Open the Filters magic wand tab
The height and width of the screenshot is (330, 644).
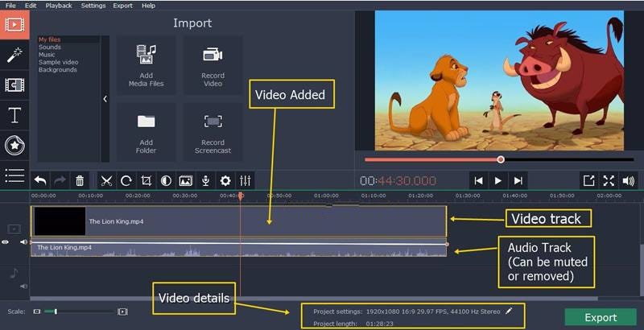(x=14, y=55)
